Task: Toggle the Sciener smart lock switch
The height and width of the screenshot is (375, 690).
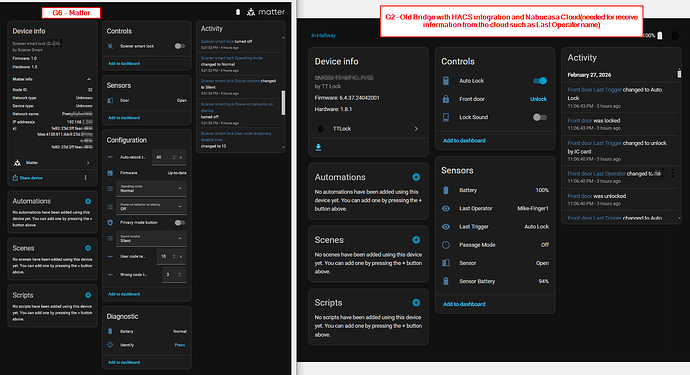Action: (x=180, y=46)
